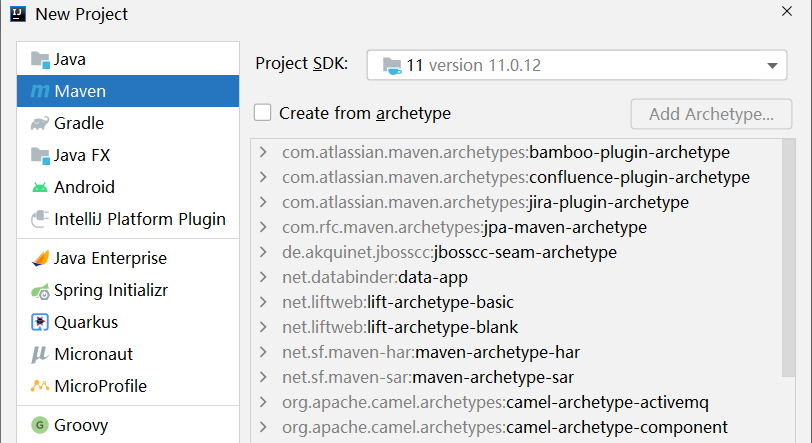Click the Micronaut mu icon
812x443 pixels.
click(40, 354)
